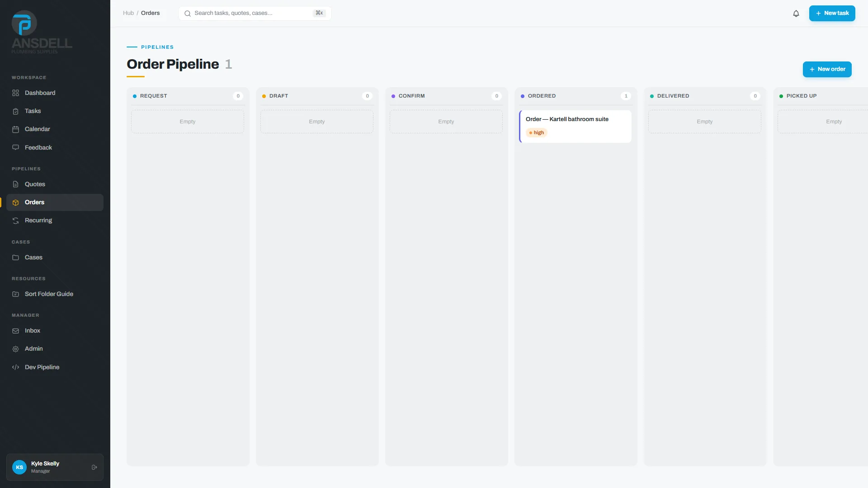868x488 pixels.
Task: Click the New task button
Action: 832,13
